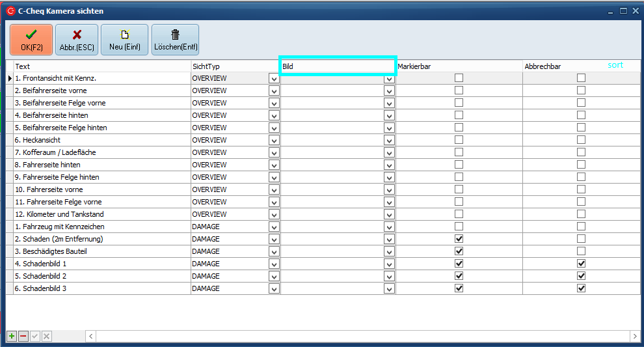Viewport: 644px width, 347px height.
Task: Create a new entry with Neu (Einf)
Action: (124, 40)
